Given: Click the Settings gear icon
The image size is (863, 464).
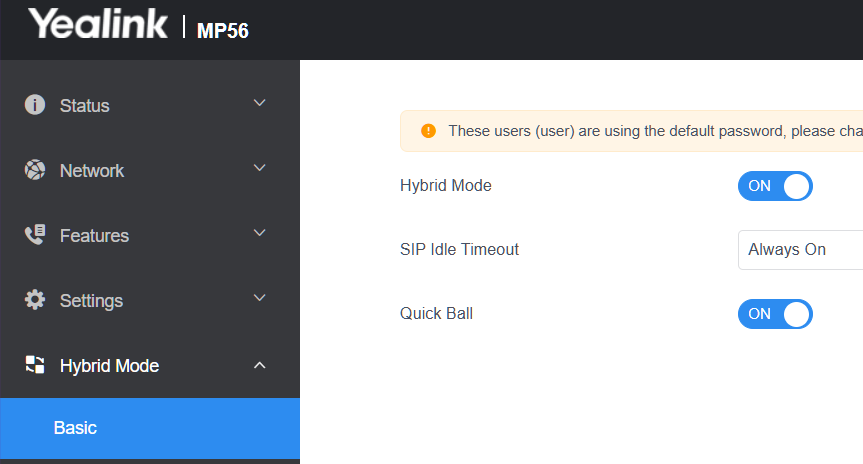Looking at the screenshot, I should tap(35, 300).
